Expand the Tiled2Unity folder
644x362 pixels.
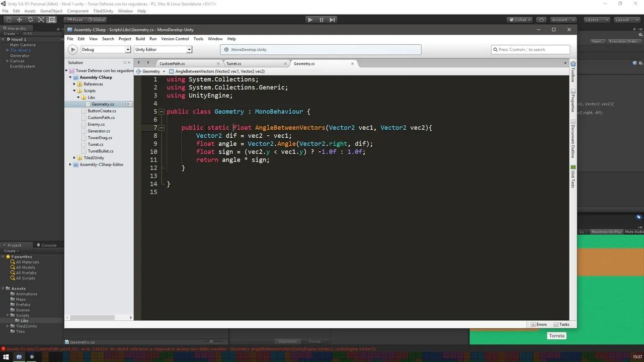coord(74,157)
